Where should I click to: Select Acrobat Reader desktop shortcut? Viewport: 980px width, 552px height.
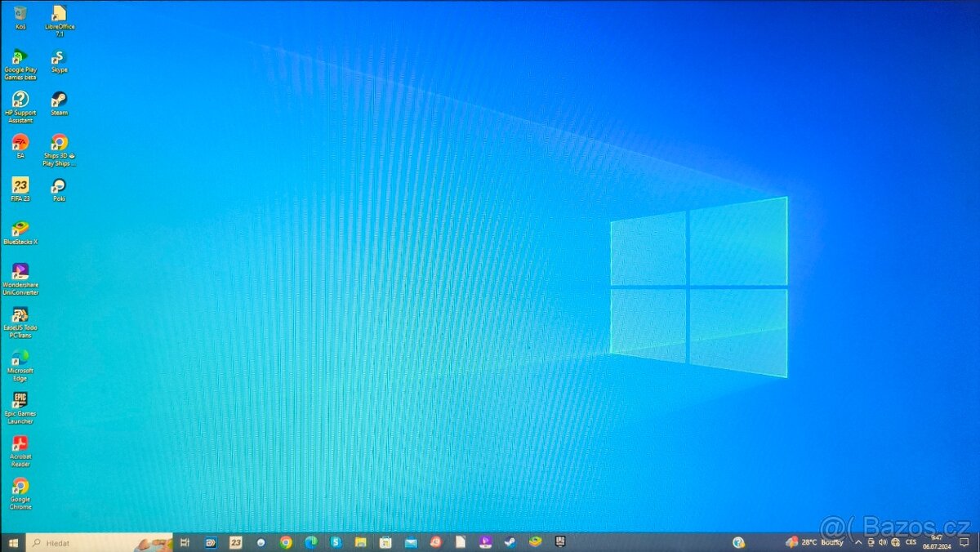tap(20, 452)
